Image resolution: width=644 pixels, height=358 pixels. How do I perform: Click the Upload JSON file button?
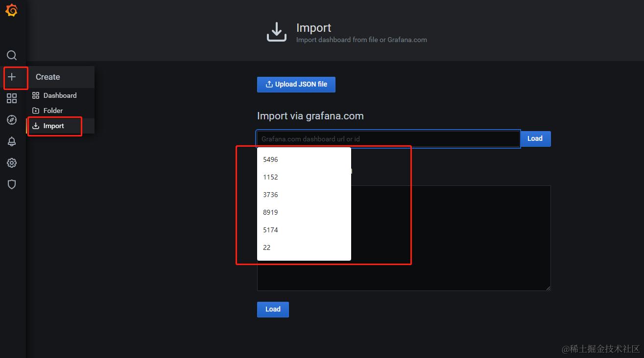(x=296, y=84)
